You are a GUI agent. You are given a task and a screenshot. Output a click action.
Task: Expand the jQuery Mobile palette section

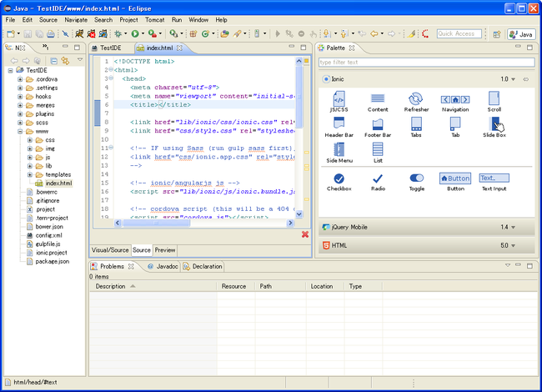tap(426, 227)
